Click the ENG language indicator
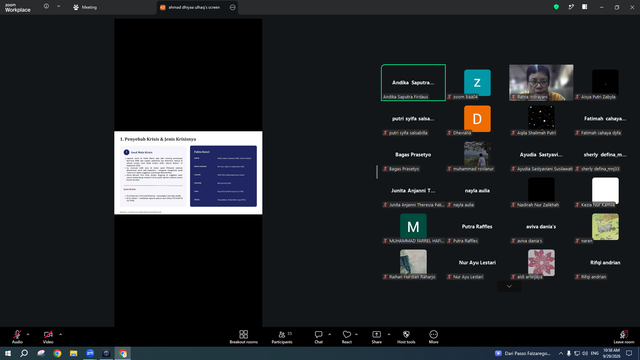Image resolution: width=640 pixels, height=360 pixels. (595, 353)
